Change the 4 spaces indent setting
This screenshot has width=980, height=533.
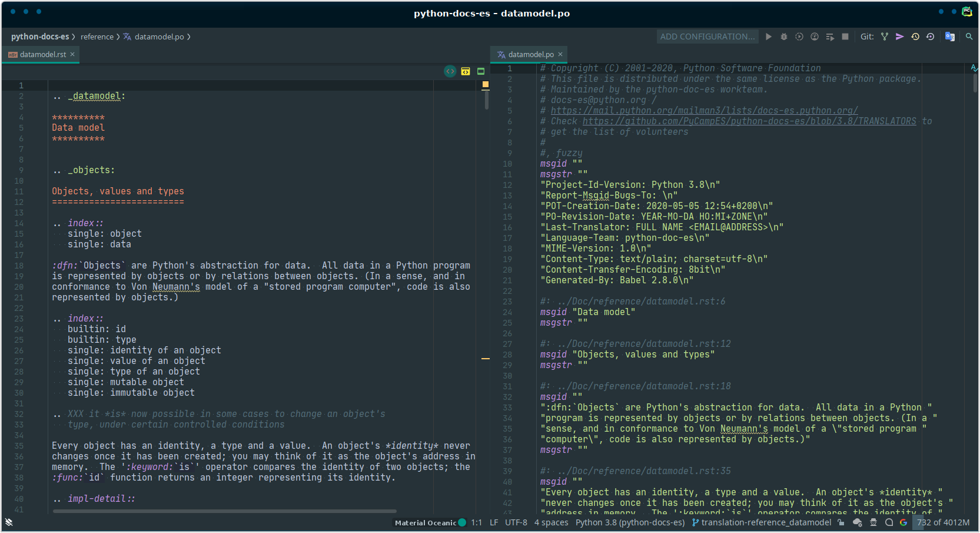552,522
